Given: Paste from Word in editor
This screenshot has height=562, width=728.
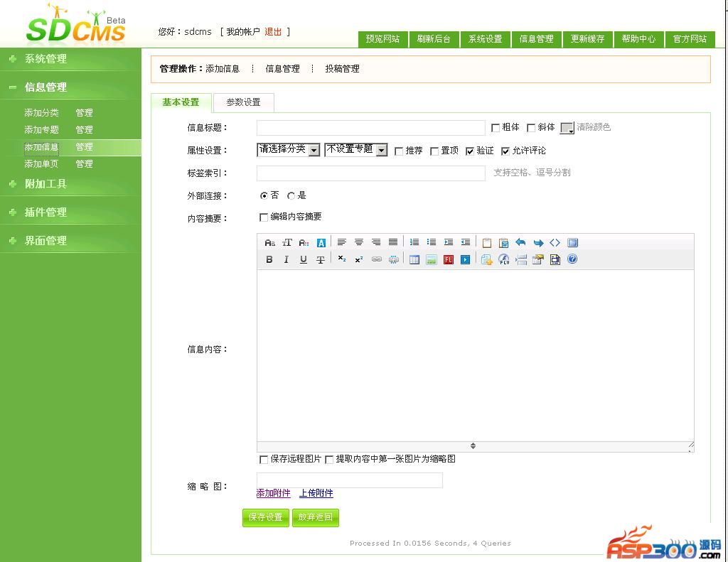Looking at the screenshot, I should (x=504, y=243).
